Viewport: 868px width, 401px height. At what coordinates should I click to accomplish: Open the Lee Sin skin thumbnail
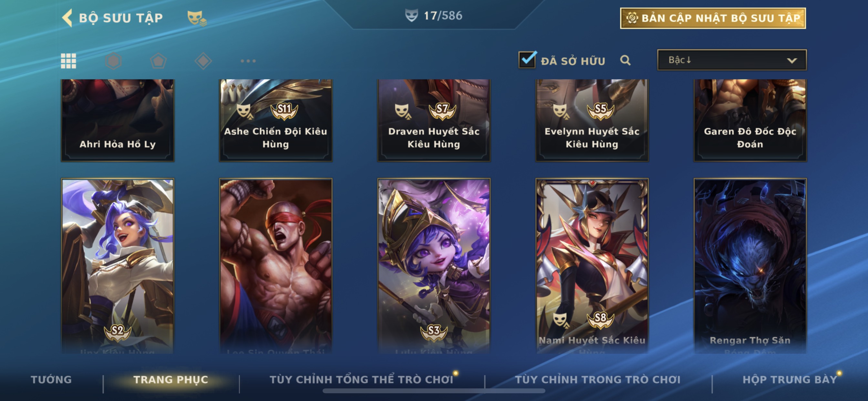pyautogui.click(x=276, y=266)
